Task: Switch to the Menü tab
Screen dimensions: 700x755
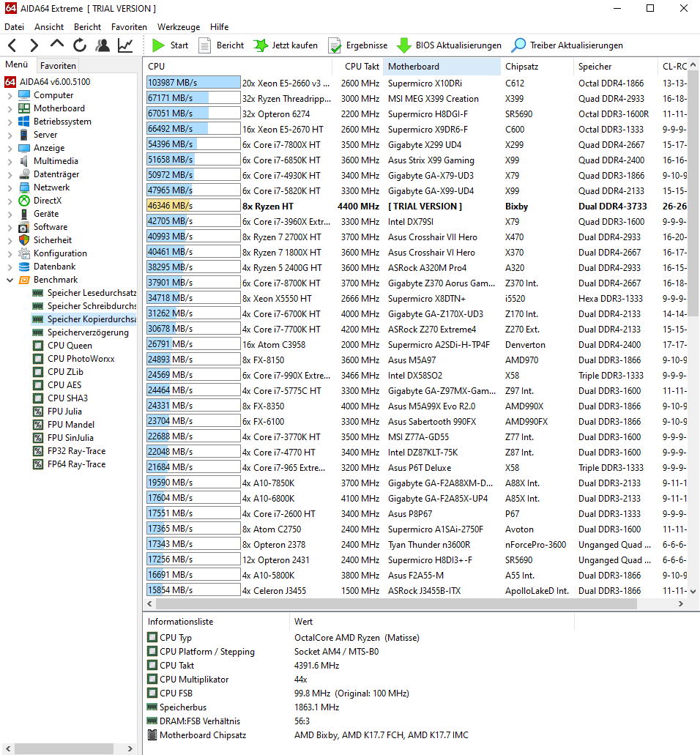Action: [x=17, y=64]
